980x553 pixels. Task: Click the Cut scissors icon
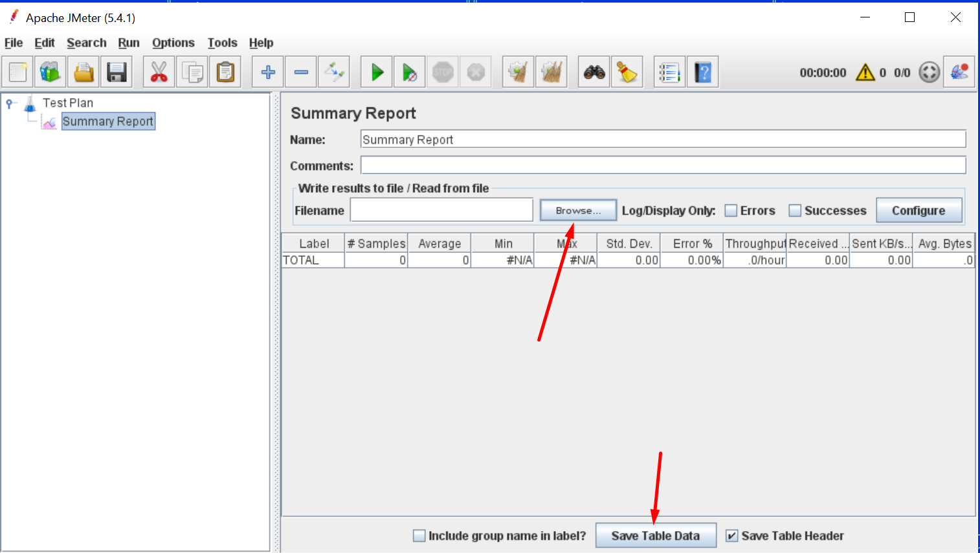click(x=159, y=72)
